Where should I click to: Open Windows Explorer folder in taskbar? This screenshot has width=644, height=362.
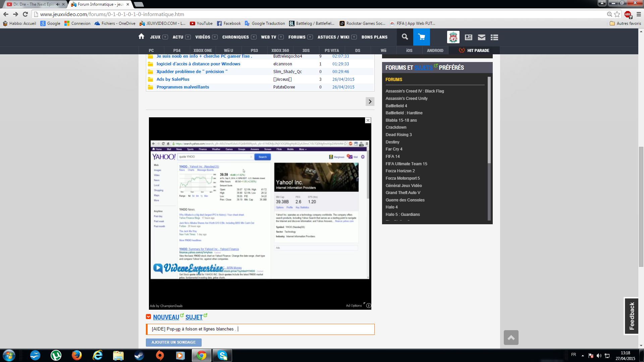[118, 355]
